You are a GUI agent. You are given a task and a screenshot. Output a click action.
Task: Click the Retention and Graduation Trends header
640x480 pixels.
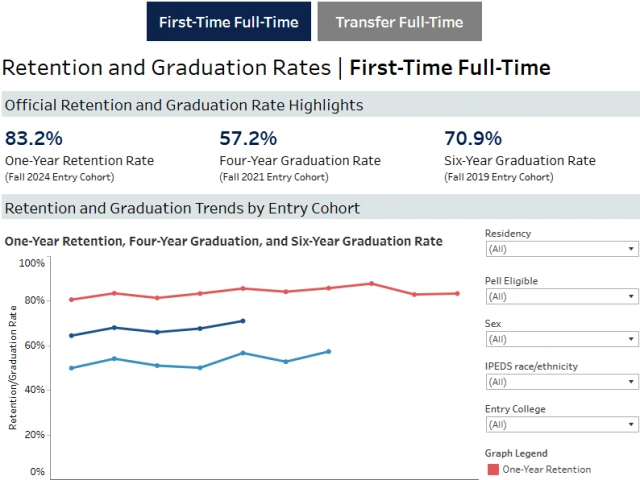click(182, 209)
